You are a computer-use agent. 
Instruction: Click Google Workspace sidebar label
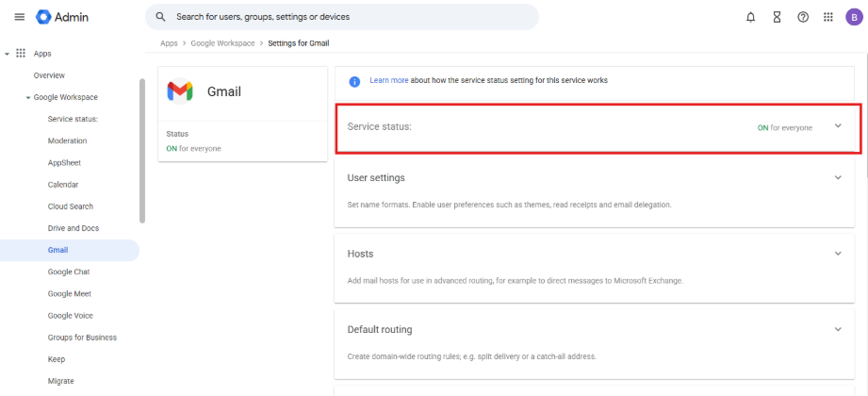click(x=65, y=97)
